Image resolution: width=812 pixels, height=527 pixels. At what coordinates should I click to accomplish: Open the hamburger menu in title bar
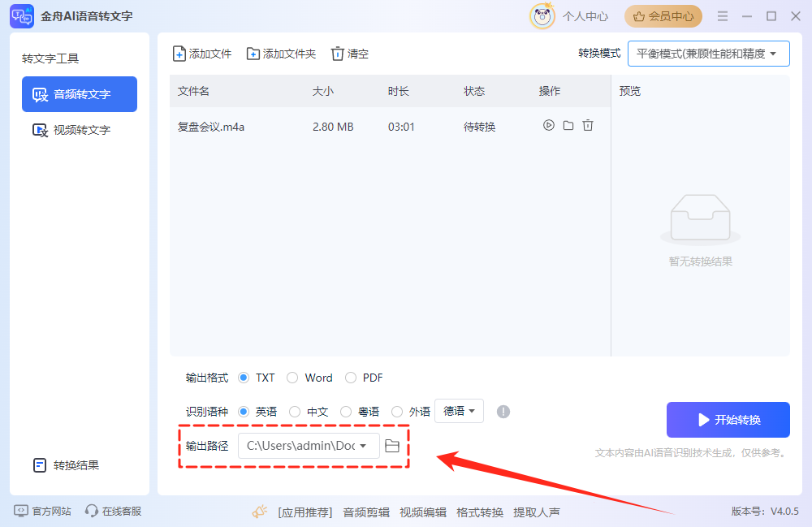[721, 16]
